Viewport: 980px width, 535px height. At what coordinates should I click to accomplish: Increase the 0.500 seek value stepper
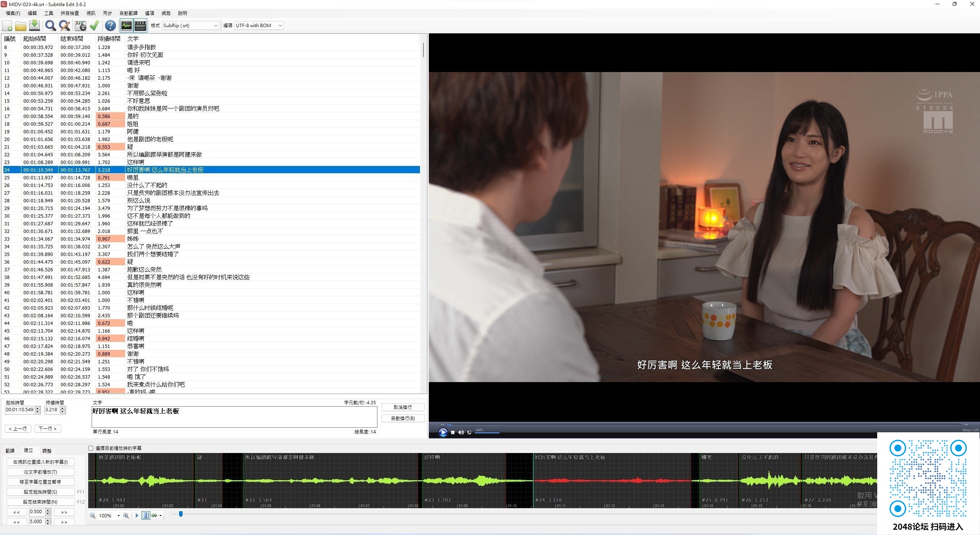click(48, 510)
